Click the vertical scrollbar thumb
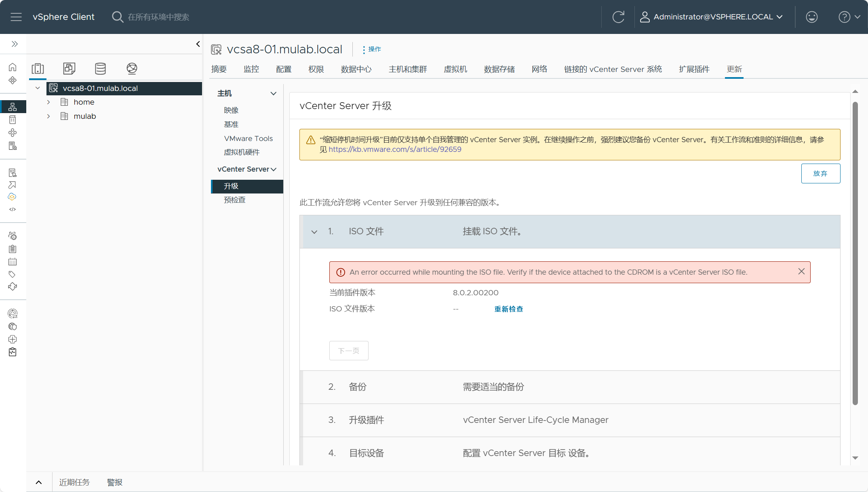The width and height of the screenshot is (868, 492). tap(855, 253)
